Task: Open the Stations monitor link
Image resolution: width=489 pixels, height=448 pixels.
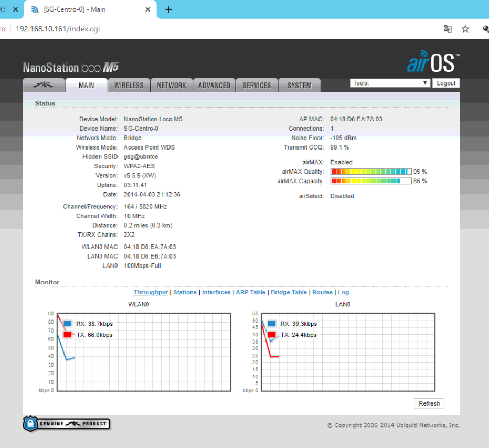Action: tap(185, 292)
